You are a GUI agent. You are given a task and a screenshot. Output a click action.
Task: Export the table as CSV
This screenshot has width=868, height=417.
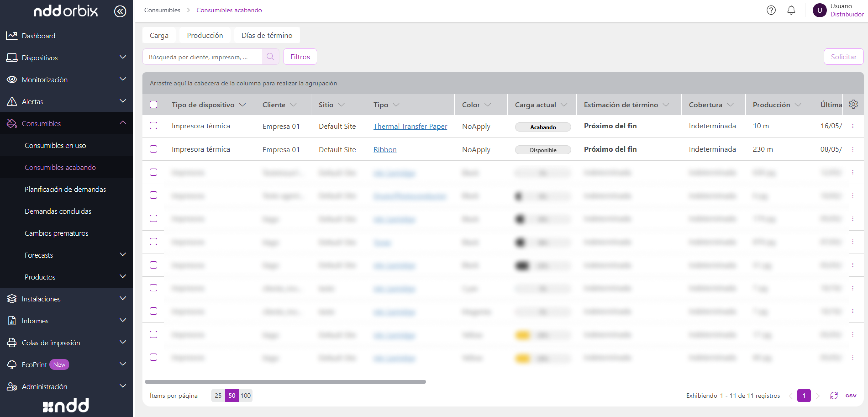[851, 396]
